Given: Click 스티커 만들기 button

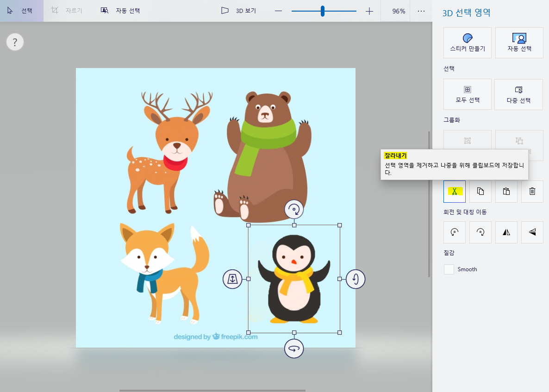Looking at the screenshot, I should tap(468, 43).
